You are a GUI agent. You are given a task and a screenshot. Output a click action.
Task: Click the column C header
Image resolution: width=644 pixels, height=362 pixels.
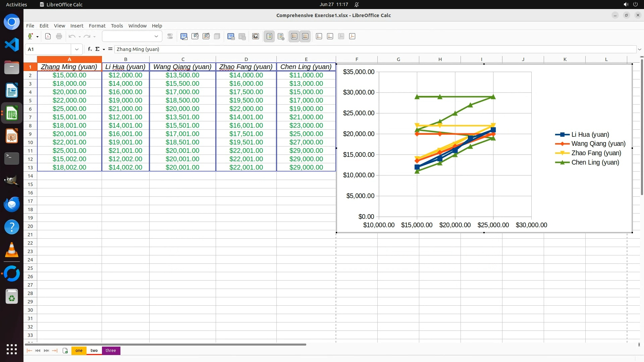point(183,59)
